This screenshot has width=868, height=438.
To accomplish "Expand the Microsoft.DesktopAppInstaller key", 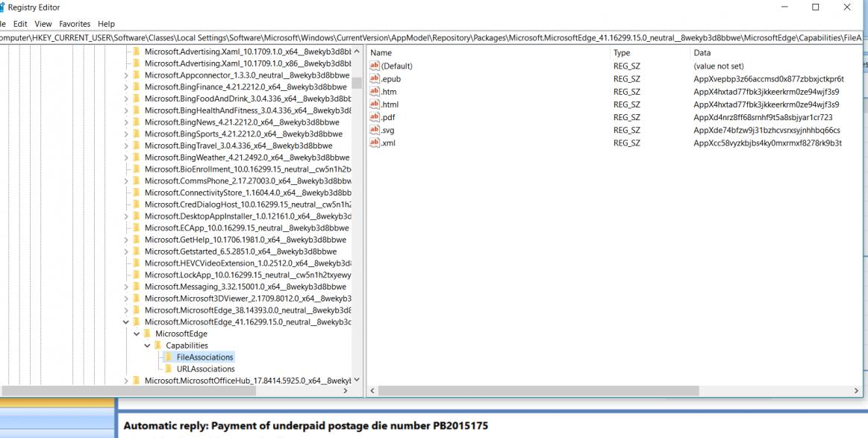I will (x=125, y=216).
